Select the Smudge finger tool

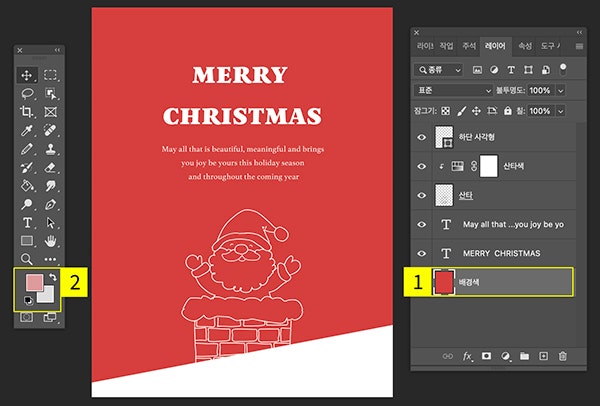(51, 186)
